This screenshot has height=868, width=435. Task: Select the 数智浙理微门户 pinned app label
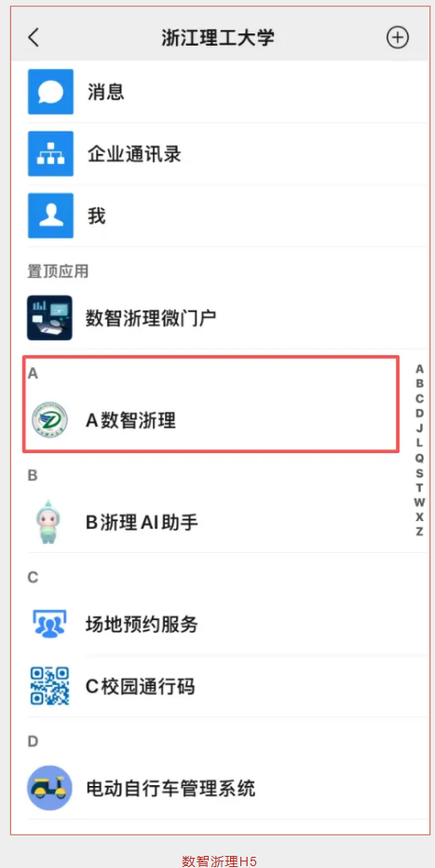150,318
